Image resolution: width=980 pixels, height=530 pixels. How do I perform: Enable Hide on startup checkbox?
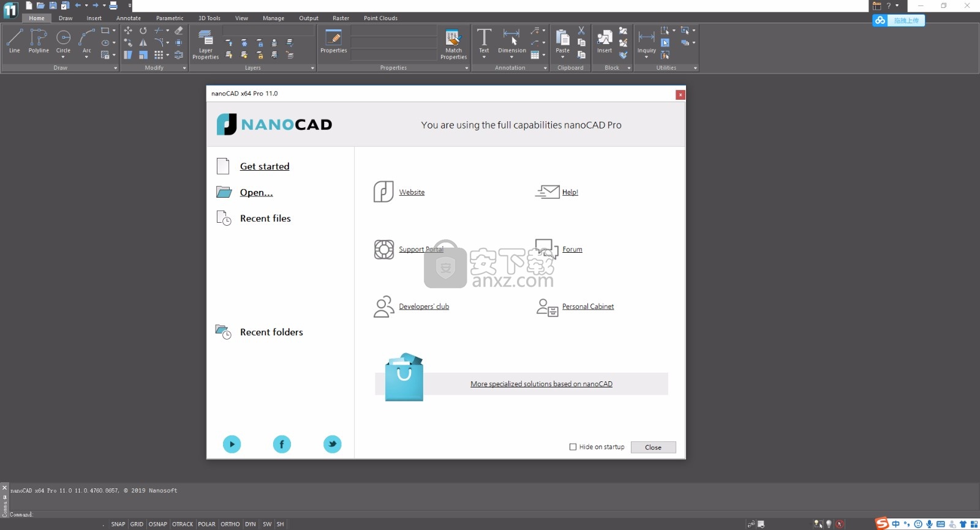coord(573,447)
